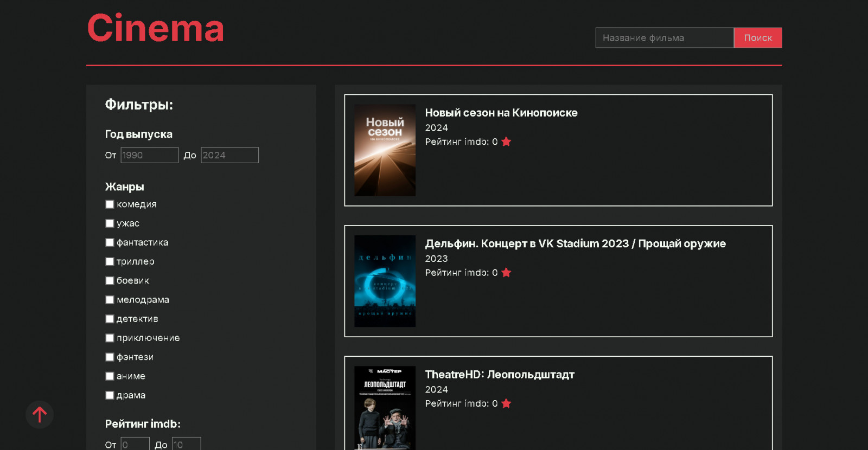Click the year 2024 under TheatreHD: Леопольдштадт
The width and height of the screenshot is (868, 450).
tap(436, 390)
